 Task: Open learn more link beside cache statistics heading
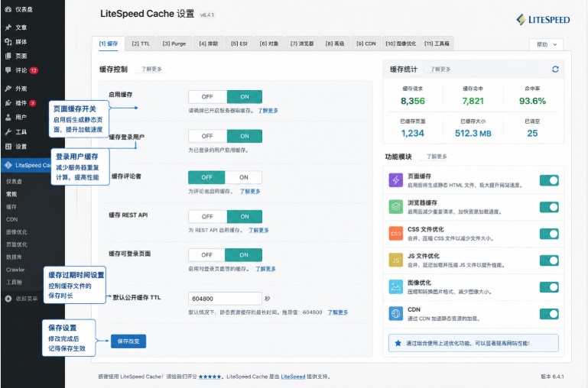click(440, 70)
